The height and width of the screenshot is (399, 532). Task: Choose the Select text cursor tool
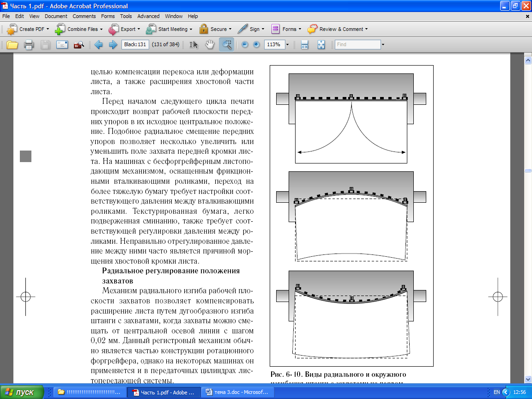tap(193, 44)
